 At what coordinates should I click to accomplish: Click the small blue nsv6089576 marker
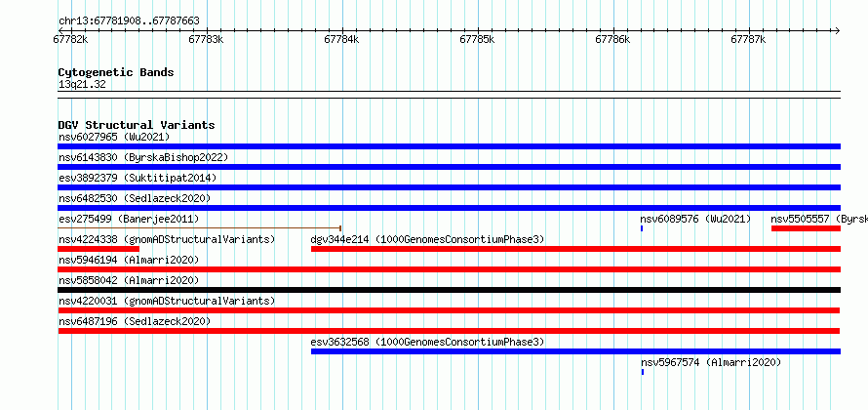tap(642, 228)
